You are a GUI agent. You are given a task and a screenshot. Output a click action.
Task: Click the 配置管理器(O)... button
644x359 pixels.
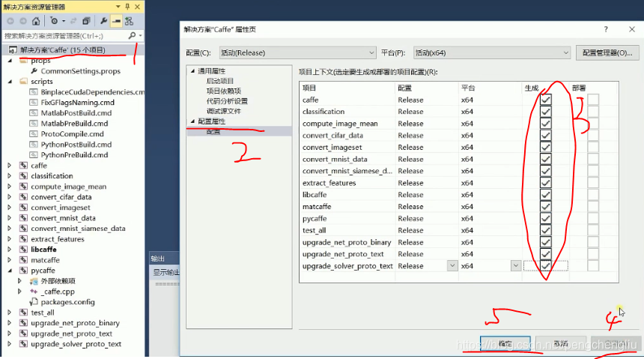tap(607, 52)
